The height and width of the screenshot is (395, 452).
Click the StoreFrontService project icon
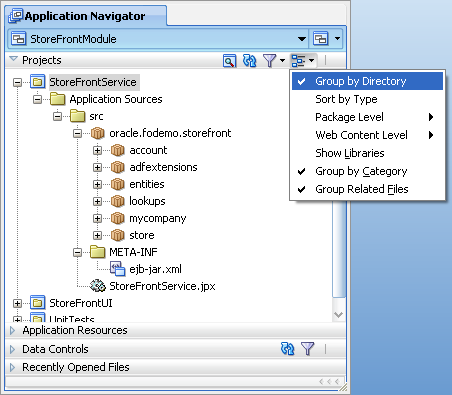point(37,82)
